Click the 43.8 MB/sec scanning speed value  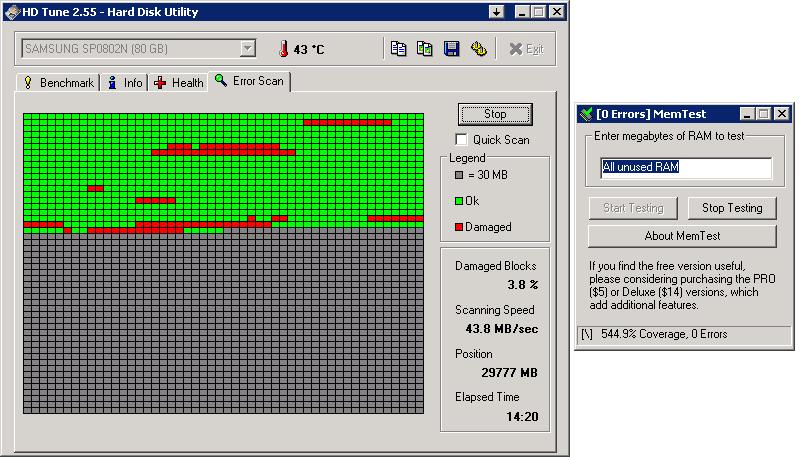[501, 329]
